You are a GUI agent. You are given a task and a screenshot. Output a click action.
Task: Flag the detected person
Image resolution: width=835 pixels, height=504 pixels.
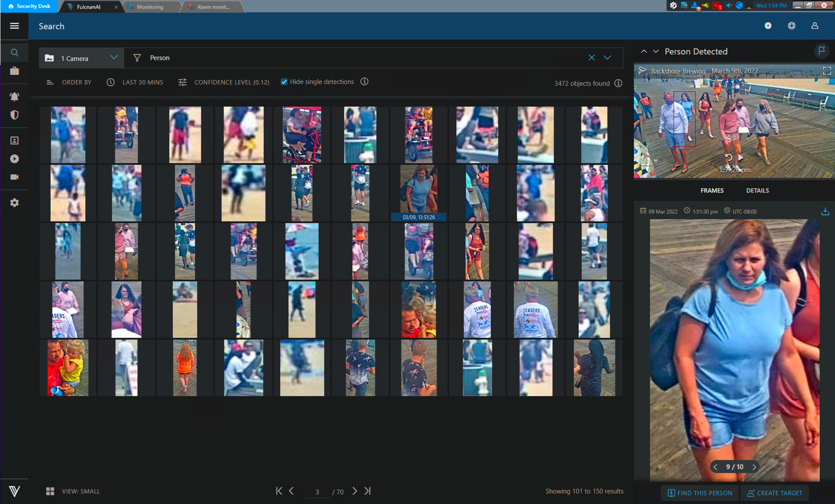pos(822,51)
